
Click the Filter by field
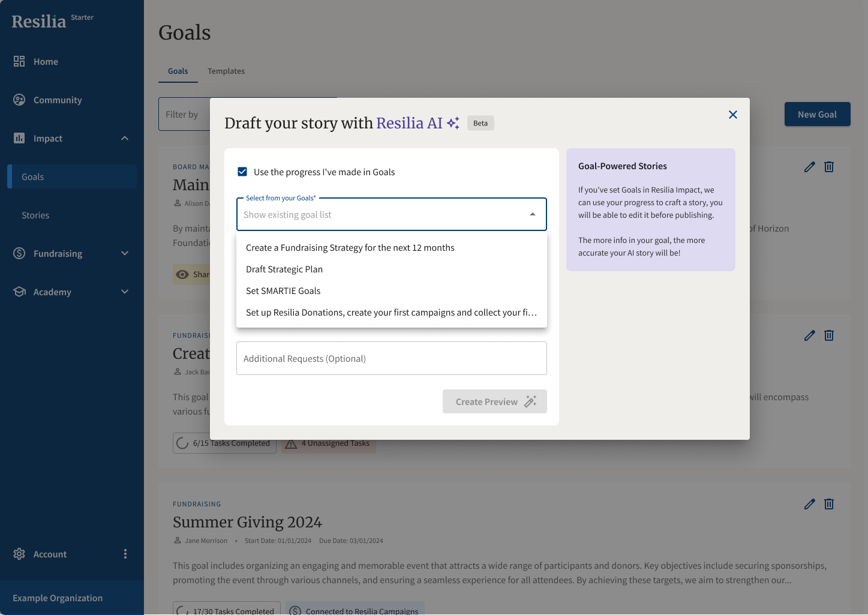click(x=184, y=114)
